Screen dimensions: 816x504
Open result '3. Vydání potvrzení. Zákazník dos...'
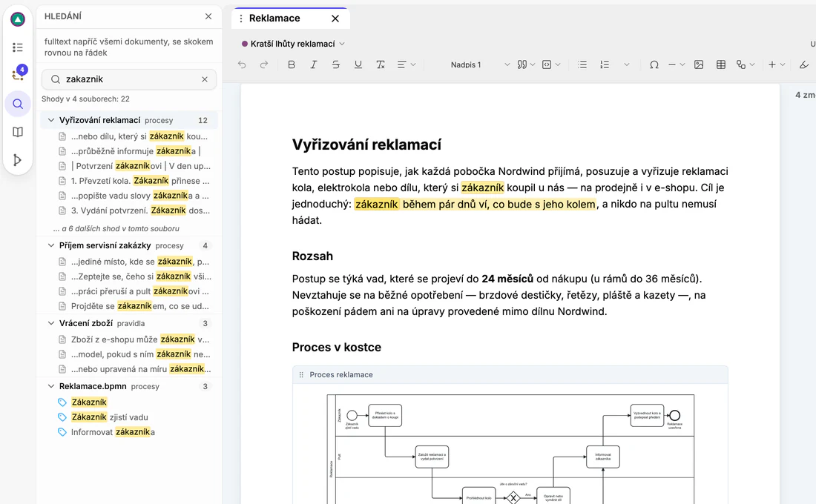coord(134,210)
